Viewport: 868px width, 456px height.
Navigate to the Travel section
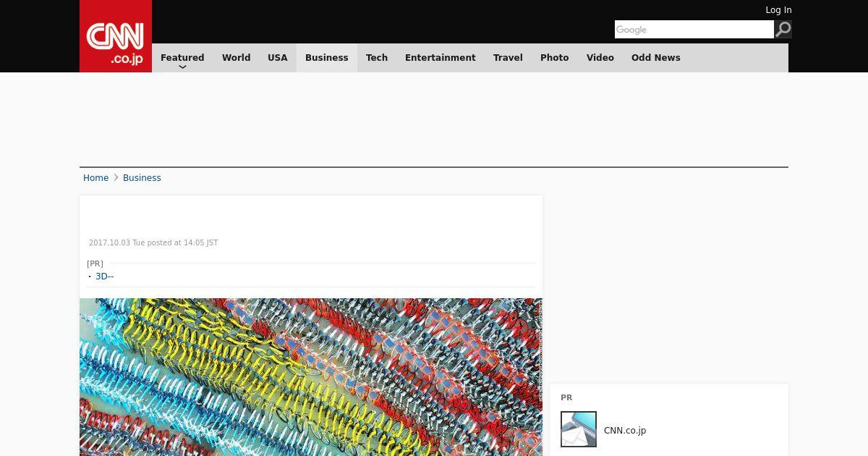508,58
